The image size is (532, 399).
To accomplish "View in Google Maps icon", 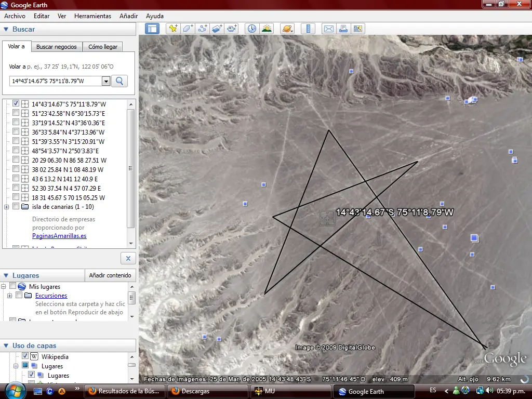I will 357,29.
